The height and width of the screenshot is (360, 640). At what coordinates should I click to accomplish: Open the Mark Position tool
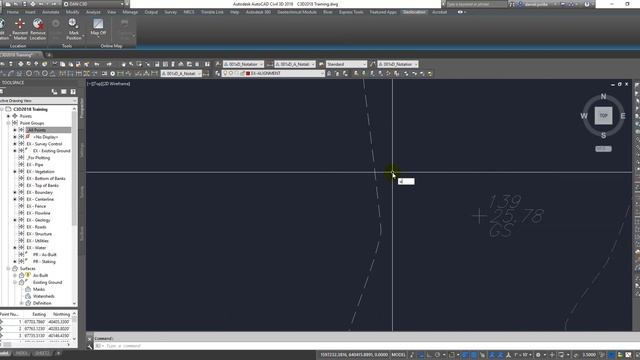73,29
